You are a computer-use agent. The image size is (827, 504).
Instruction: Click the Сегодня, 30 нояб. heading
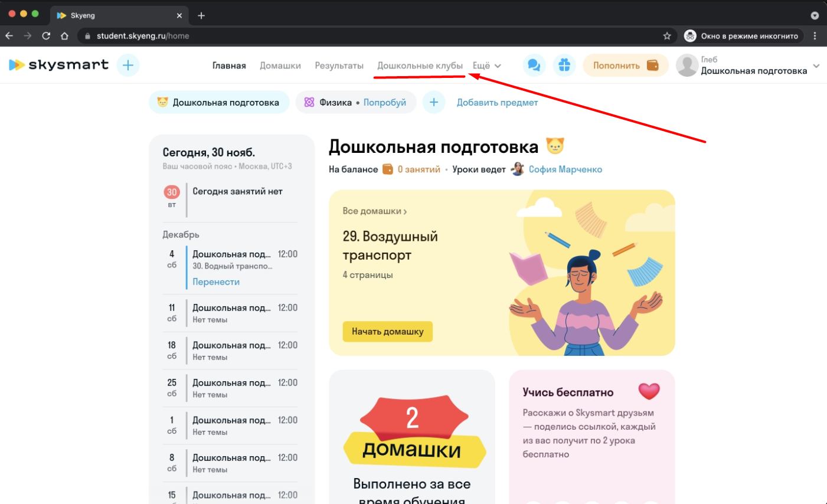tap(209, 152)
